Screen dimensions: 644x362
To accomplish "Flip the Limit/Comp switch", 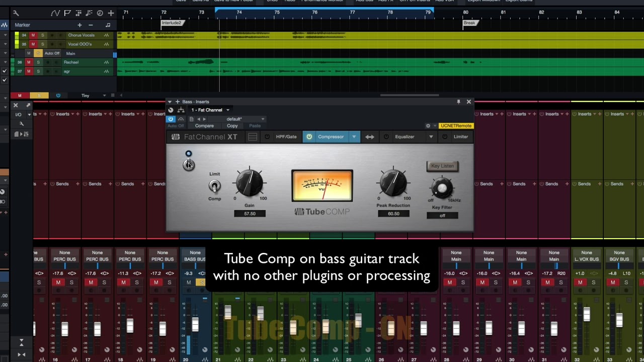I will [214, 186].
